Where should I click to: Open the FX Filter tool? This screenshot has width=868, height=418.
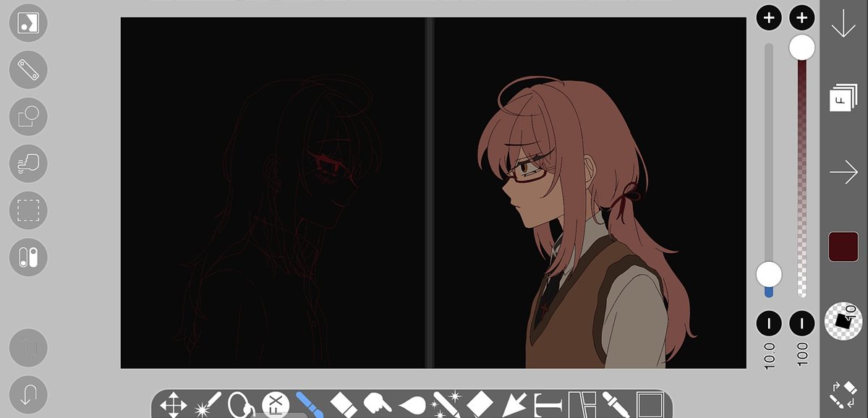click(275, 404)
